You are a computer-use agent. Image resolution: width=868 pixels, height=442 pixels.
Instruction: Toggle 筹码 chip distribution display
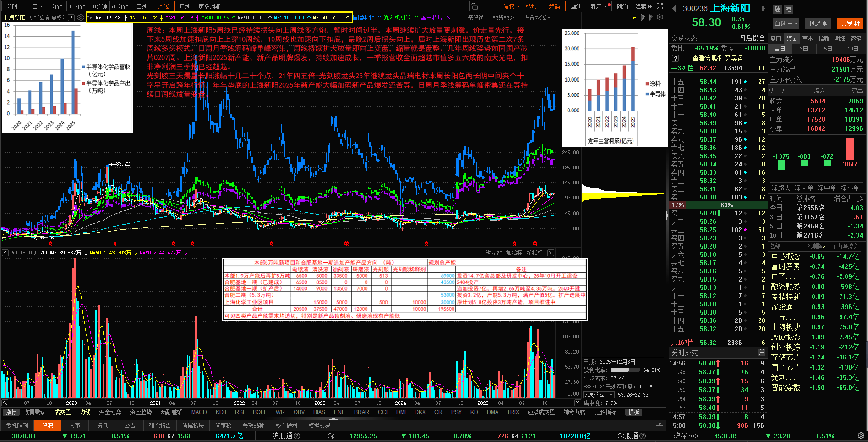554,6
